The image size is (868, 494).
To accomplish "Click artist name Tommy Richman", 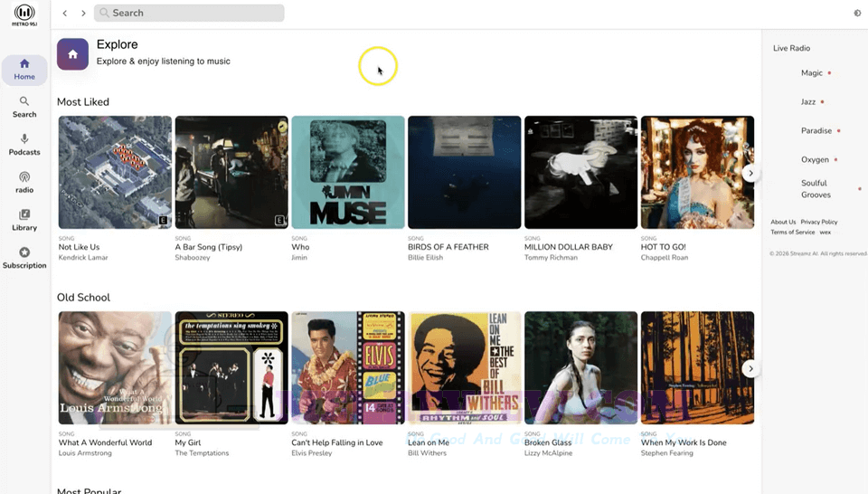I will pyautogui.click(x=551, y=258).
